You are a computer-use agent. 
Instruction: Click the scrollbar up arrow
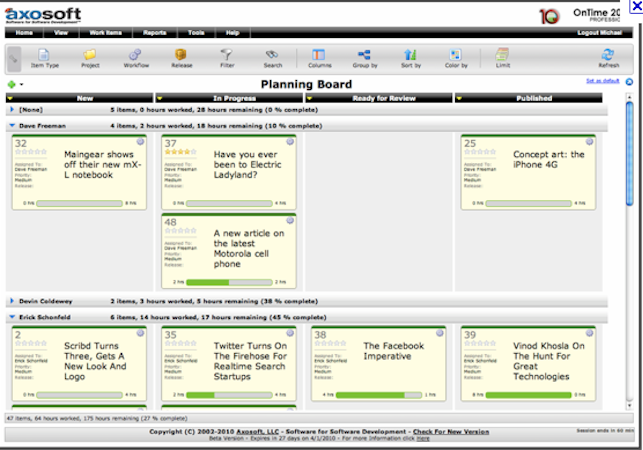click(x=629, y=97)
